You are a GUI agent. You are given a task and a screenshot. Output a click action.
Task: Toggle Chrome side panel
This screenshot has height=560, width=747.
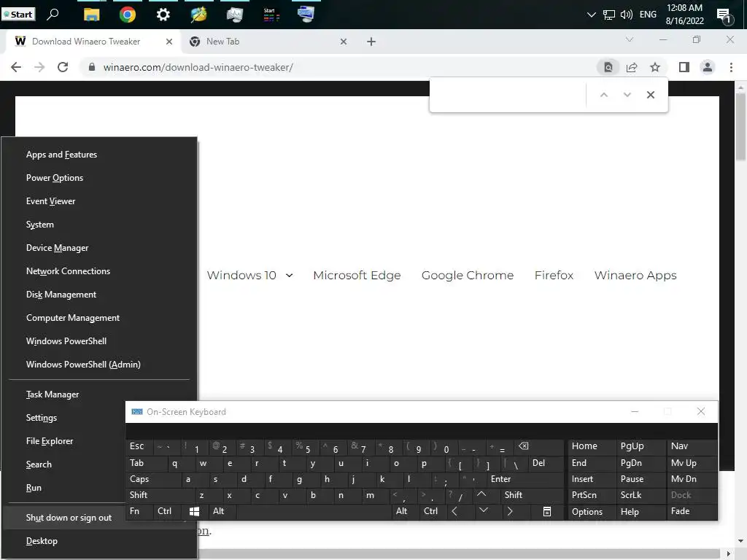coord(684,67)
